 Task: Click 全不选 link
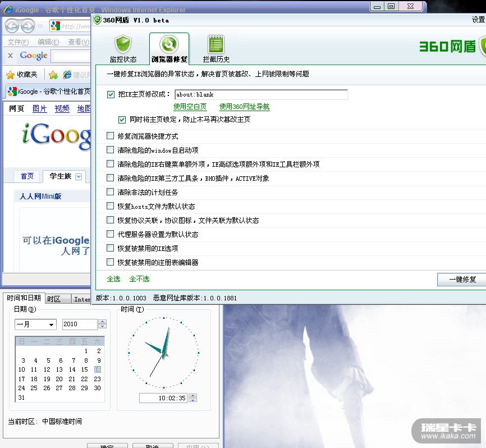(x=139, y=278)
